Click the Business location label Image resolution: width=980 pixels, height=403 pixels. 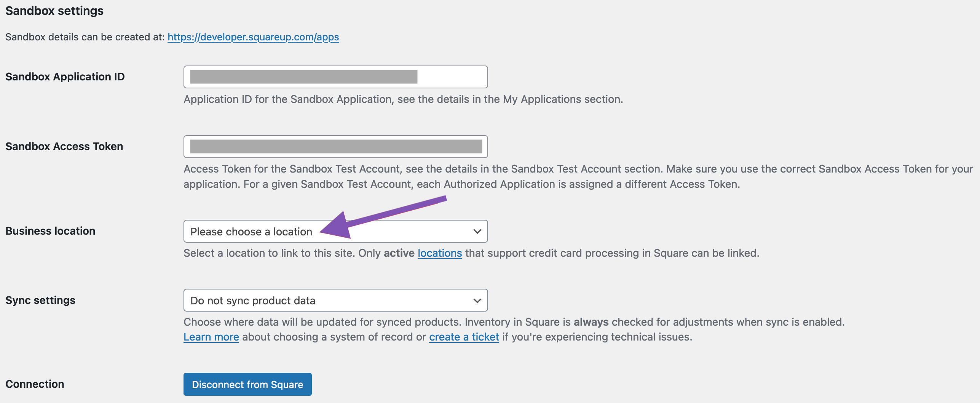[50, 230]
